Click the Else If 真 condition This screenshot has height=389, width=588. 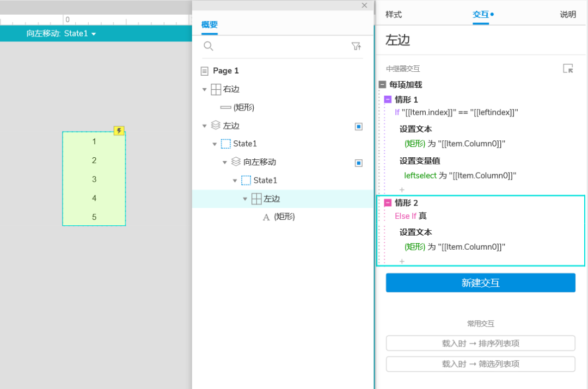coord(411,216)
